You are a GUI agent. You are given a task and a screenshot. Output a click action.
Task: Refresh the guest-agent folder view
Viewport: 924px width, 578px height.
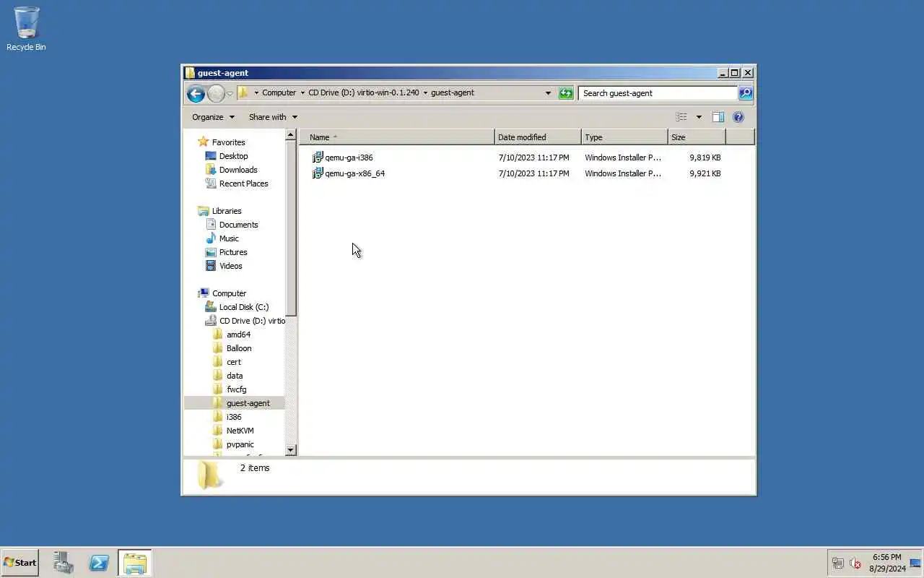[566, 93]
